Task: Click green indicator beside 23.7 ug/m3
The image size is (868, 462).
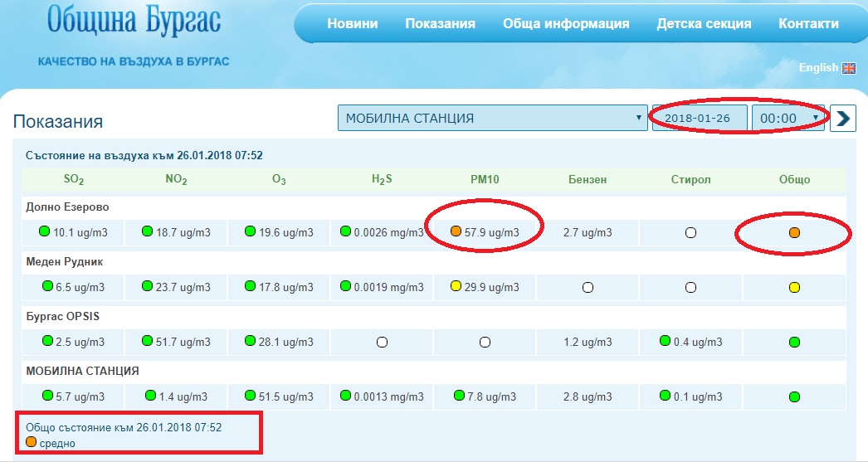Action: 147,286
